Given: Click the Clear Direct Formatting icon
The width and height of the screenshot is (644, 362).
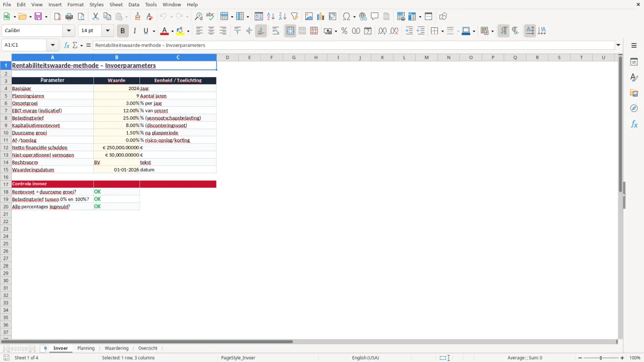Looking at the screenshot, I should (x=150, y=17).
